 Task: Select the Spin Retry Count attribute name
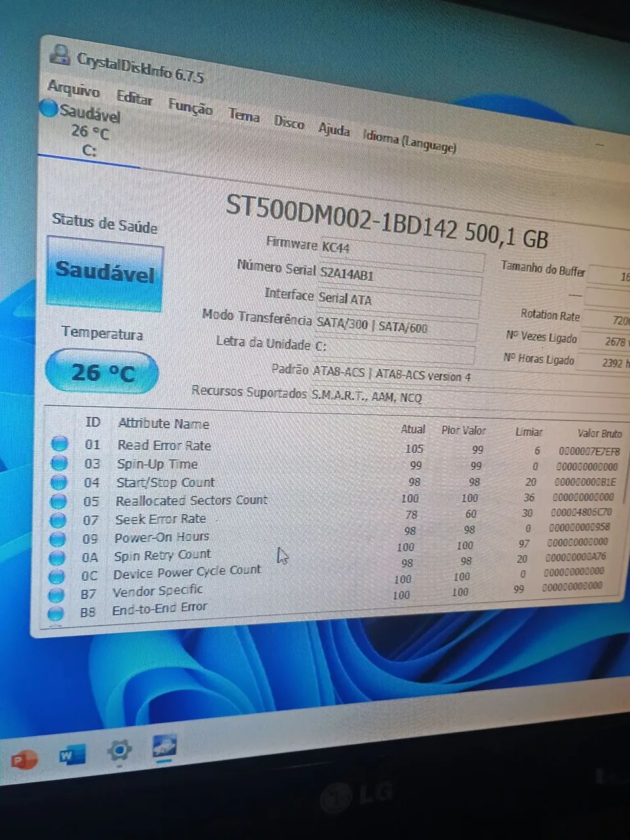(x=162, y=555)
